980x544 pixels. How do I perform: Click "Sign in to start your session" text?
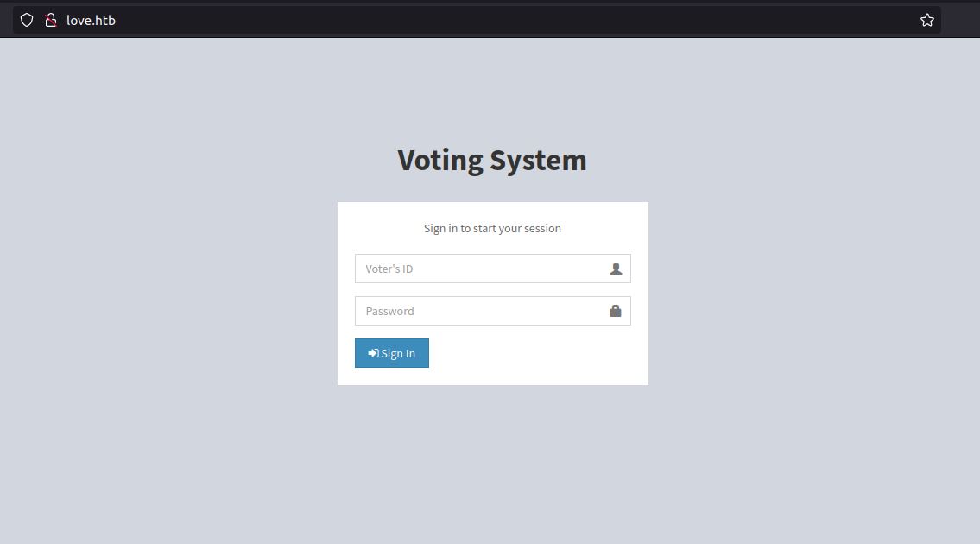pyautogui.click(x=492, y=228)
